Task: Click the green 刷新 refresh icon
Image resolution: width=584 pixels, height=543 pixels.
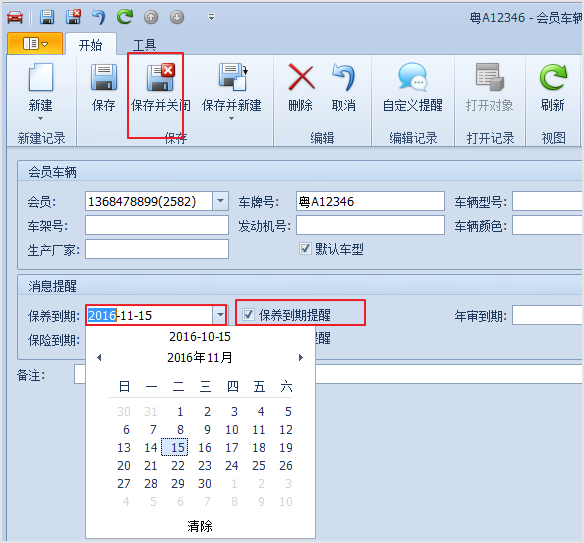Action: (553, 77)
